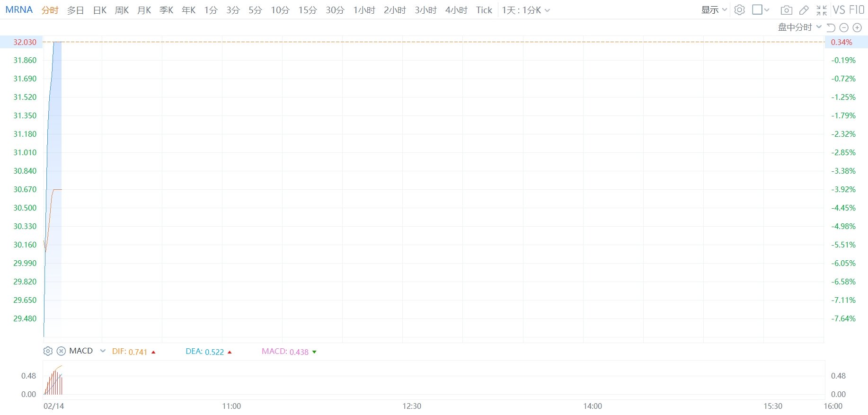The image size is (868, 415).
Task: Remove the MACD indicator panel
Action: [61, 351]
